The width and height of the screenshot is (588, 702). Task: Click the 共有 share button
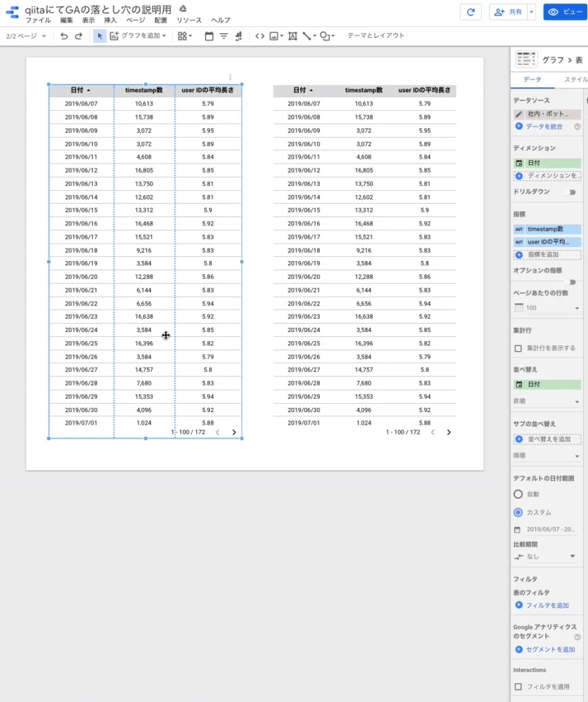508,12
